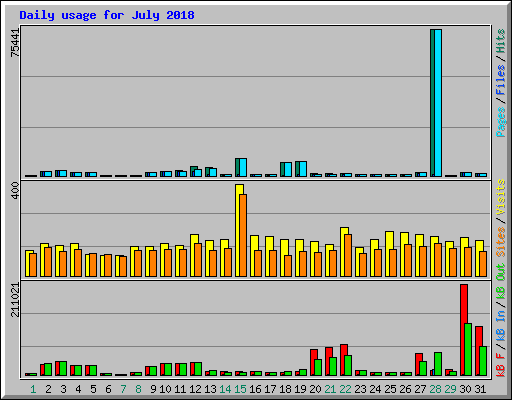This screenshot has width=512, height=400.
Task: Click the red kB bar for day 20
Action: (314, 363)
